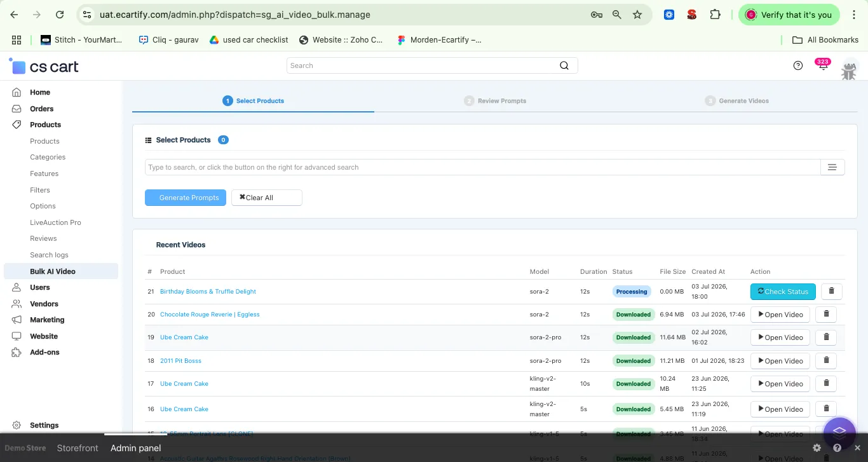
Task: Click the cs cart logo
Action: [x=43, y=66]
